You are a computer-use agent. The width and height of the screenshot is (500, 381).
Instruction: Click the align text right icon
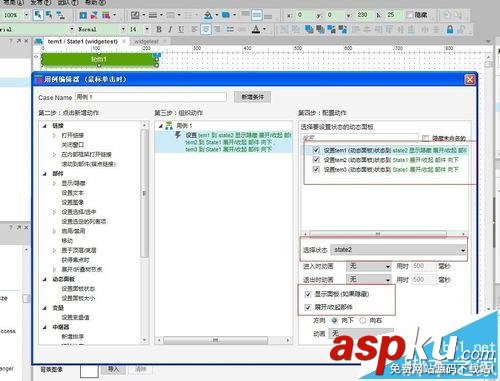[x=217, y=29]
